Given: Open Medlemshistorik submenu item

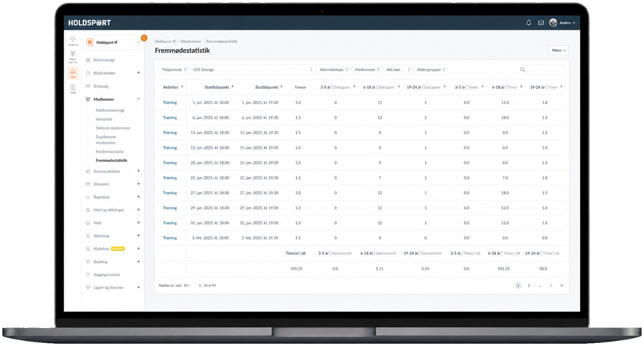Looking at the screenshot, I should [x=109, y=152].
